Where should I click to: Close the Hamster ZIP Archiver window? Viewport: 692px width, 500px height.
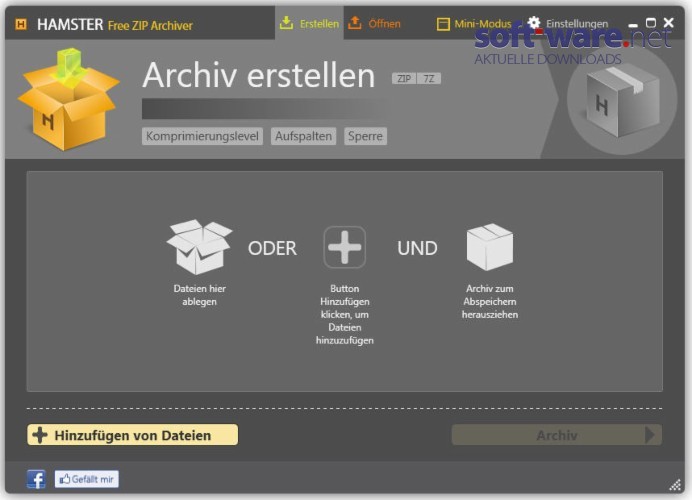(x=669, y=23)
